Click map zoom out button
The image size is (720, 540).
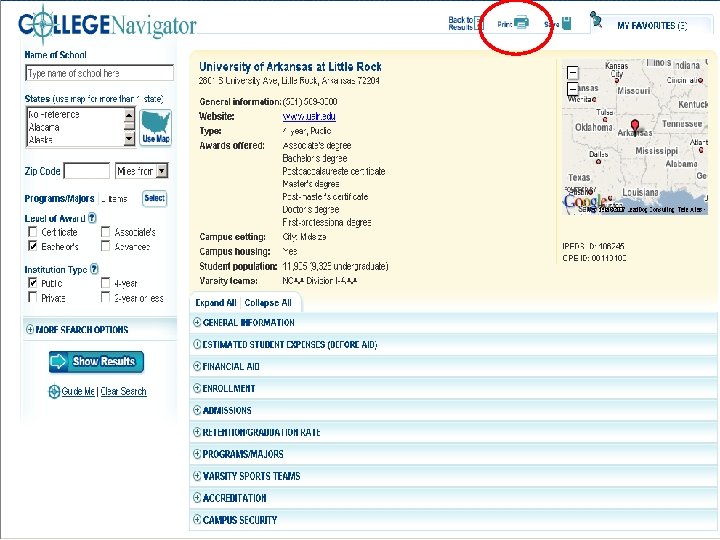tap(573, 89)
